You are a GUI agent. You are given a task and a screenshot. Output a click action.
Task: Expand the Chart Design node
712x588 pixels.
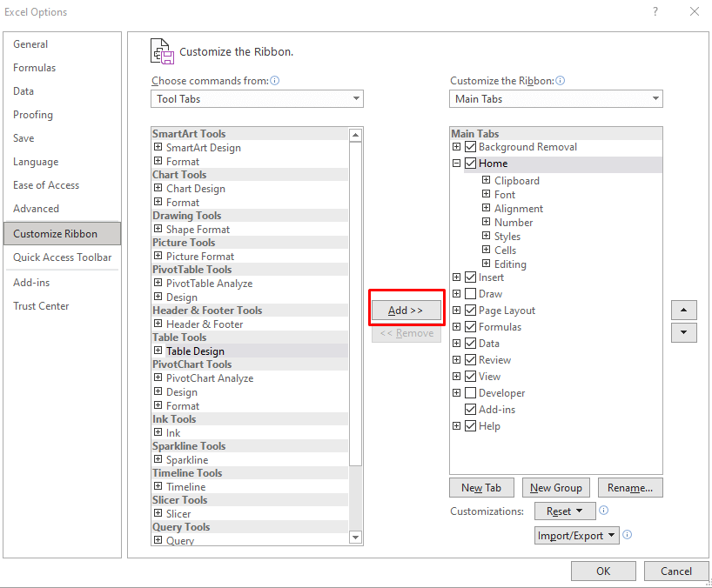click(158, 188)
